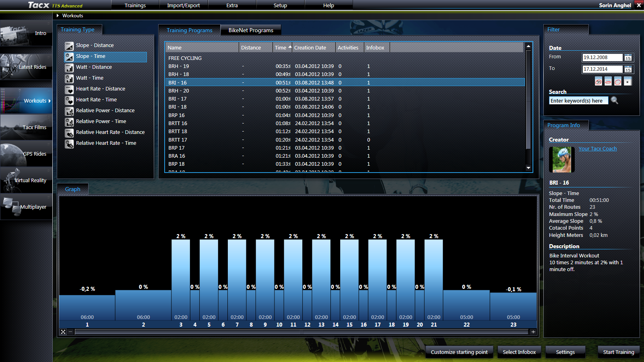Viewport: 644px width, 362px height.
Task: Filter dates to this week with the circled-row calendar icon
Action: [x=608, y=81]
